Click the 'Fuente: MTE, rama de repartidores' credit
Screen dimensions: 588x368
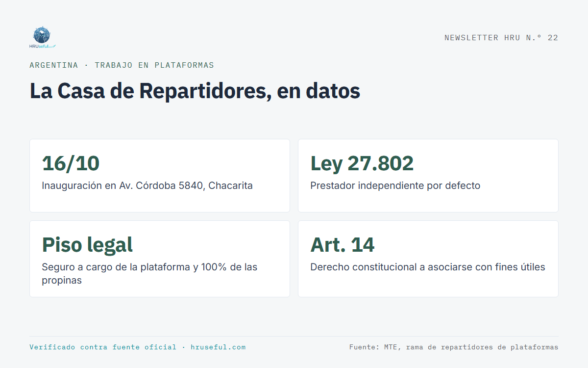tap(454, 347)
